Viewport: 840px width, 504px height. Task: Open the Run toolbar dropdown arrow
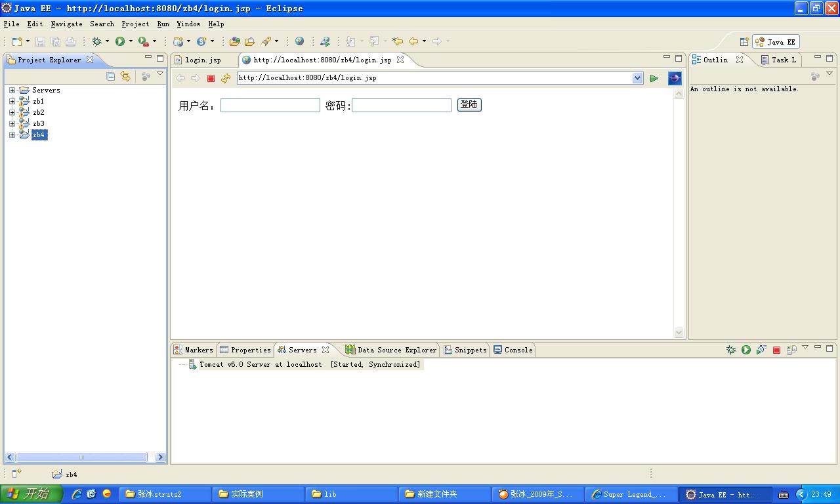click(x=131, y=41)
